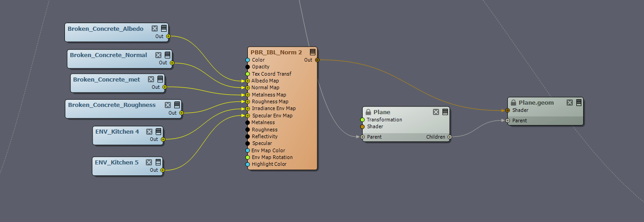This screenshot has height=222, width=644.
Task: Close the ENV_Kitchen 5 node via X icon
Action: 149,162
